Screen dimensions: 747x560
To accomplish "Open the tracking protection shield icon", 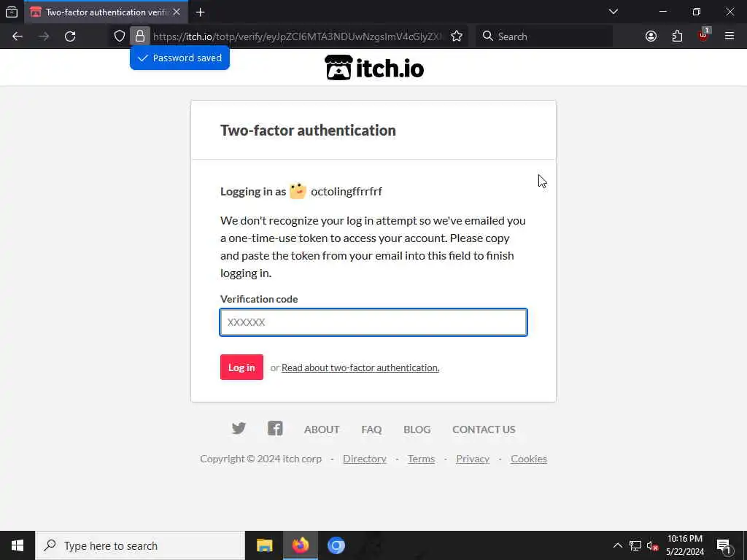I will (120, 36).
